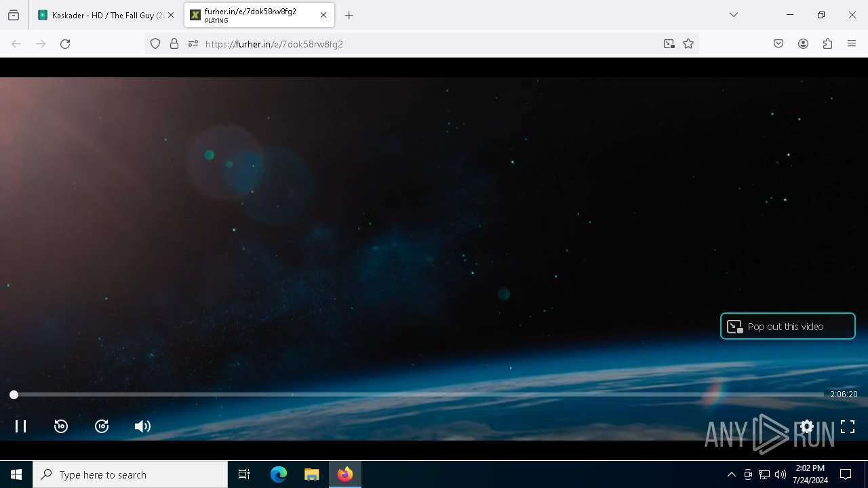Image resolution: width=868 pixels, height=488 pixels.
Task: Close the Kaskader tab
Action: click(x=171, y=15)
